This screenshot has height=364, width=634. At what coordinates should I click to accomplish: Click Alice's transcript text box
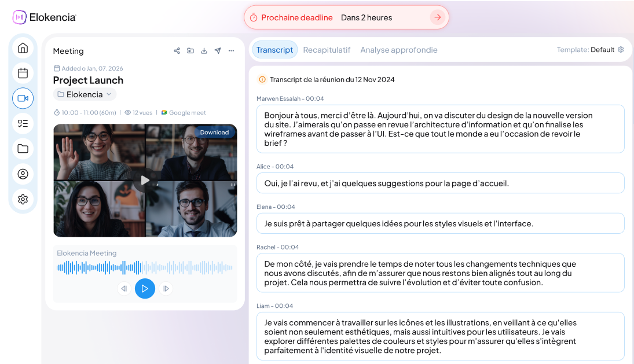pos(440,183)
